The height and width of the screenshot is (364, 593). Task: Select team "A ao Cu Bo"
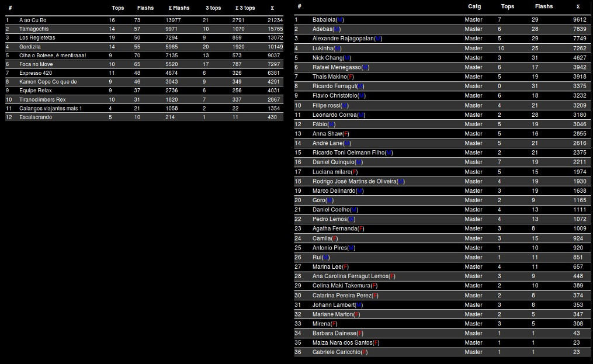point(33,20)
